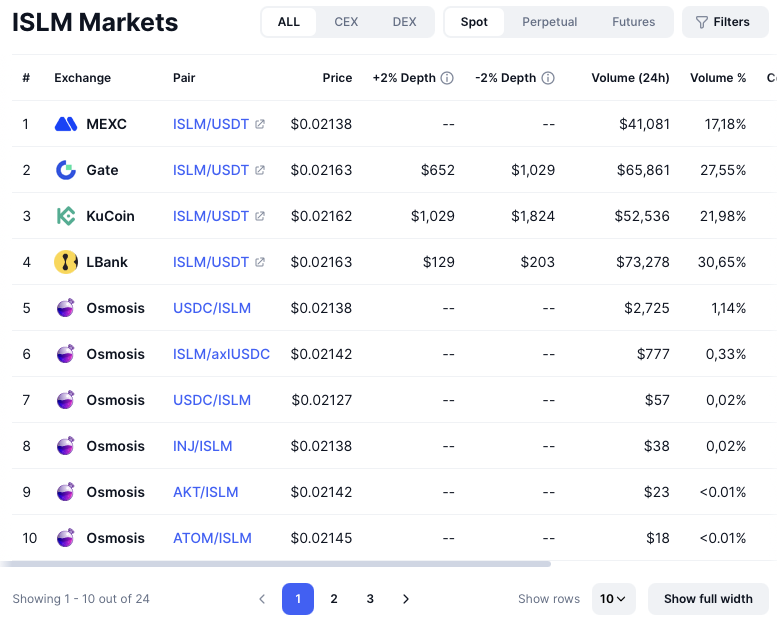Open AKT/ISLM pair link
The image size is (777, 623).
pyautogui.click(x=205, y=492)
